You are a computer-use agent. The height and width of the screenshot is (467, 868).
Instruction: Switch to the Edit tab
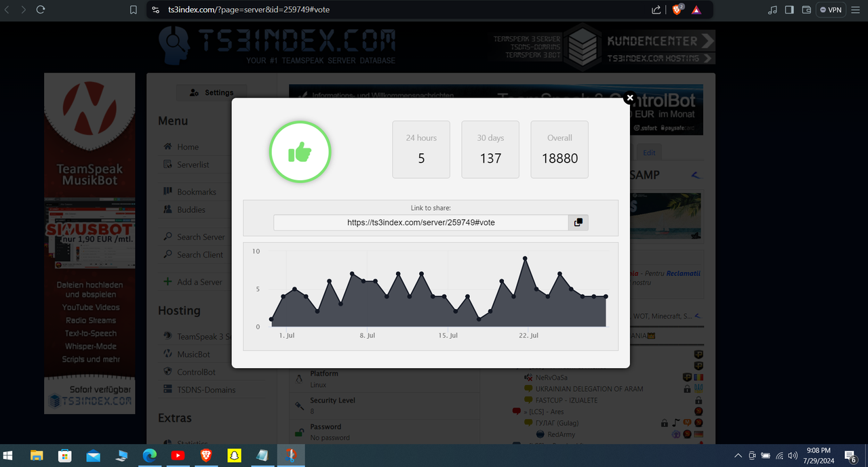coord(649,153)
